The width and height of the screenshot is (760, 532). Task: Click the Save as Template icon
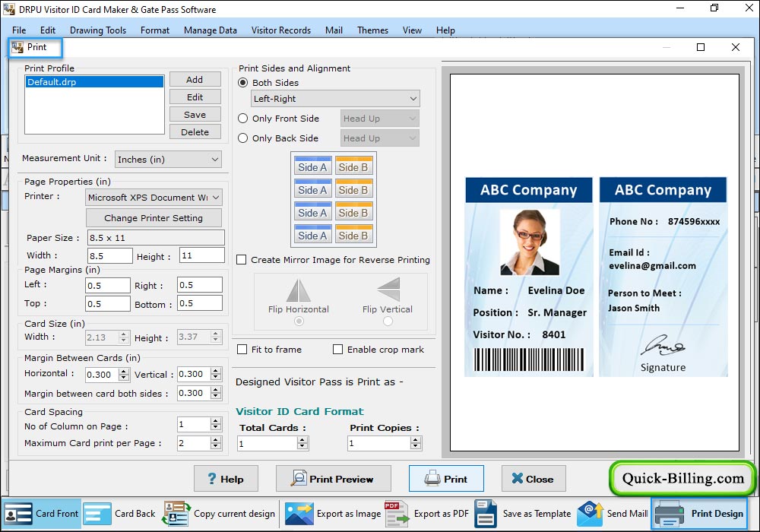point(485,514)
